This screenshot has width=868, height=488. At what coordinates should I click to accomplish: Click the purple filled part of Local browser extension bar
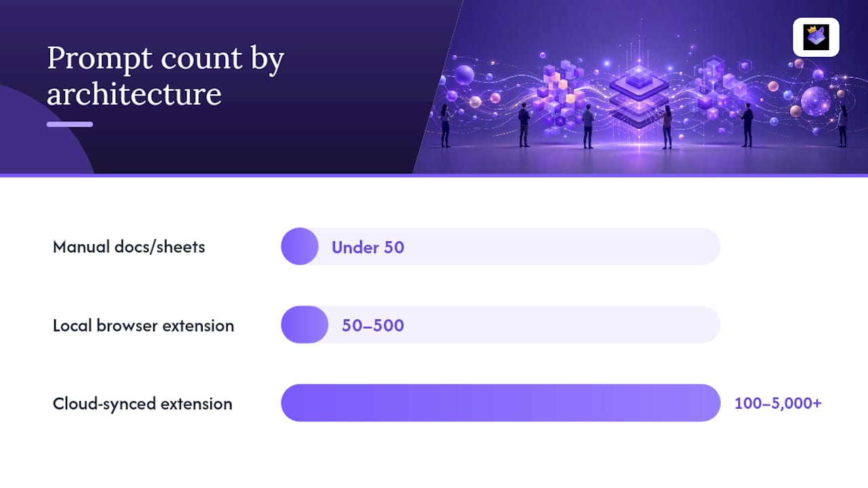point(304,325)
